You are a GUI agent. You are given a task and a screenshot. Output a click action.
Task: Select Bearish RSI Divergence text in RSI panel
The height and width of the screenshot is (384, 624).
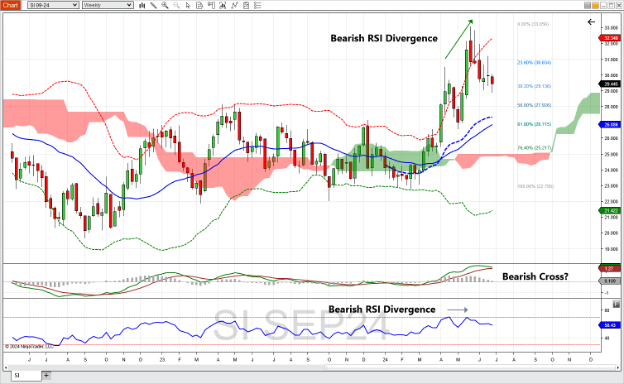pyautogui.click(x=382, y=309)
